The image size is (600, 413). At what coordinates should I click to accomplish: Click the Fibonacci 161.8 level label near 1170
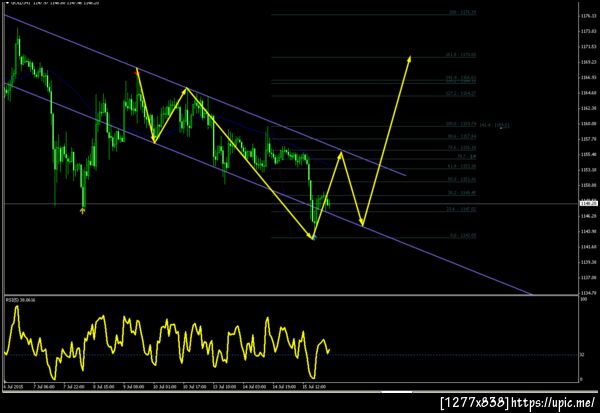point(461,55)
